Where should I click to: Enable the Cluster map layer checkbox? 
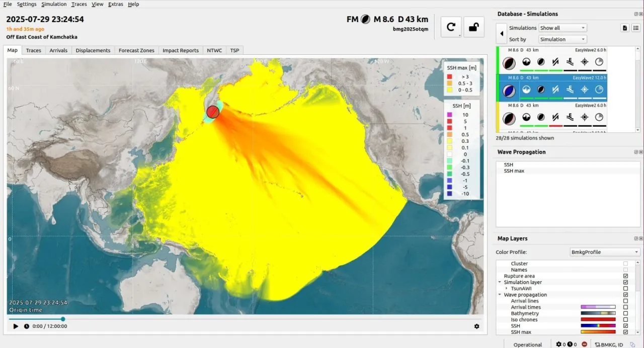click(625, 263)
